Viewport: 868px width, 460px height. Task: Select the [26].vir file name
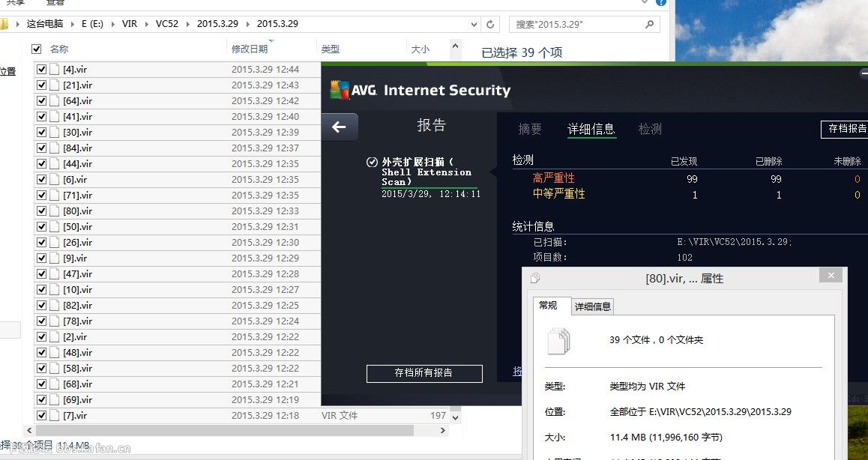(77, 243)
